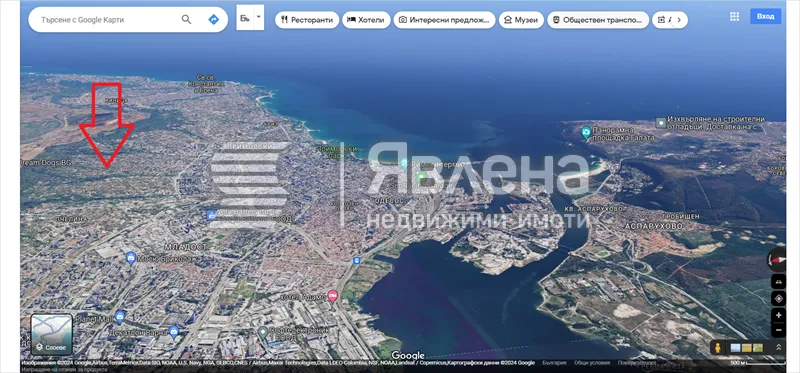Screen dimensions: 800x373
Task: Zoom out with the minus button
Action: click(x=779, y=330)
